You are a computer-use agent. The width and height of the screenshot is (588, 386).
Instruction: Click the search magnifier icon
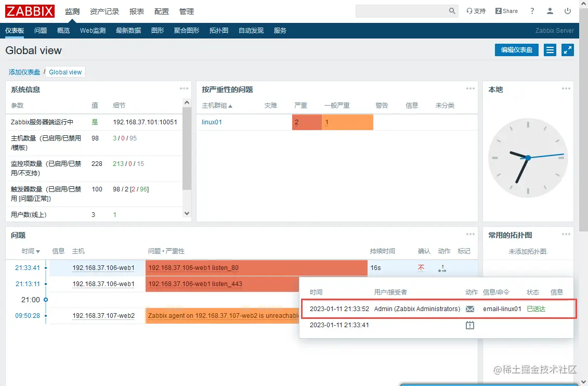coord(452,10)
